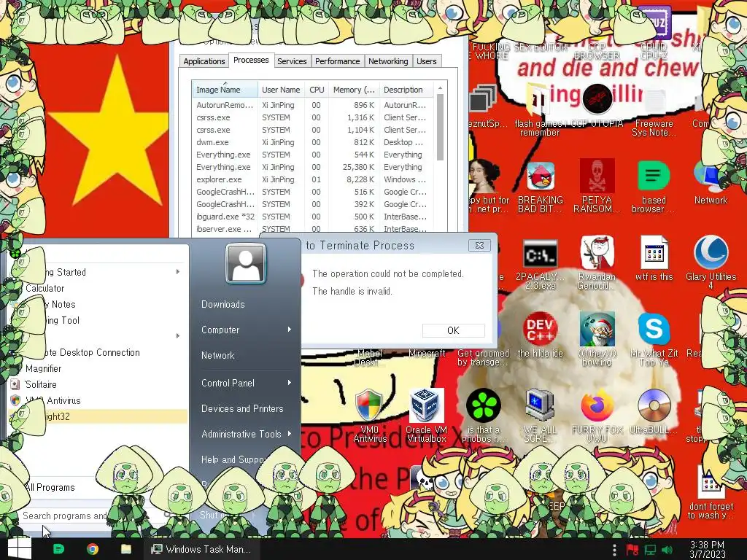
Task: Expand the Computer submenu arrow in Start menu
Action: (x=289, y=330)
